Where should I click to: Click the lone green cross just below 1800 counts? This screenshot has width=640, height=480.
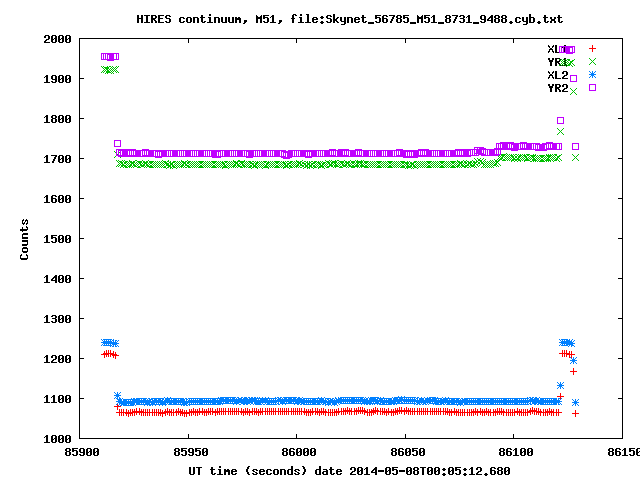[x=560, y=131]
